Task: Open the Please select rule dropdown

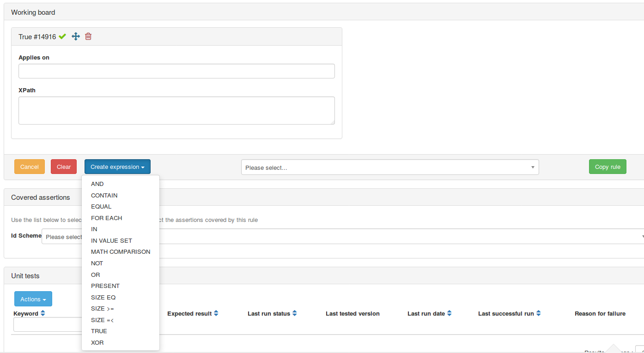Action: point(389,168)
